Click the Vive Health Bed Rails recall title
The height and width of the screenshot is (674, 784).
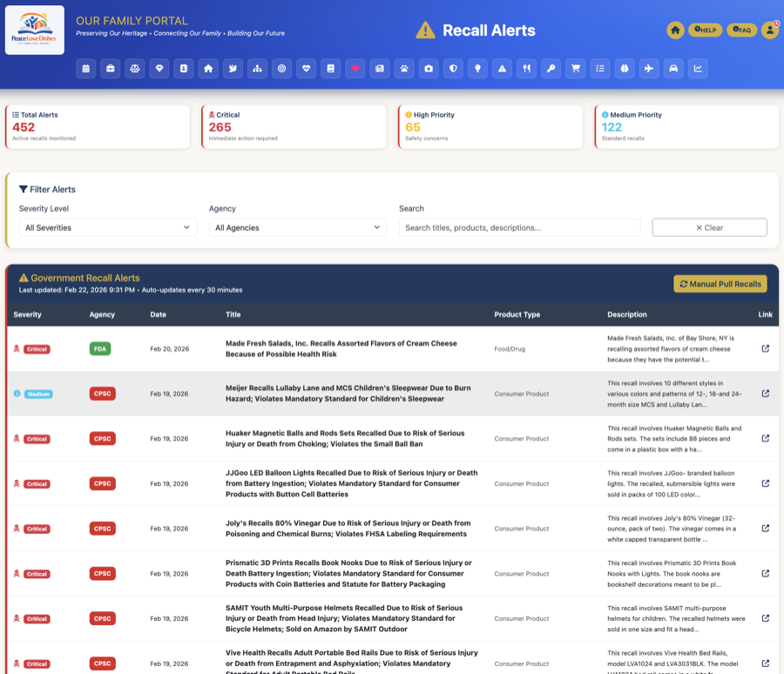point(352,663)
